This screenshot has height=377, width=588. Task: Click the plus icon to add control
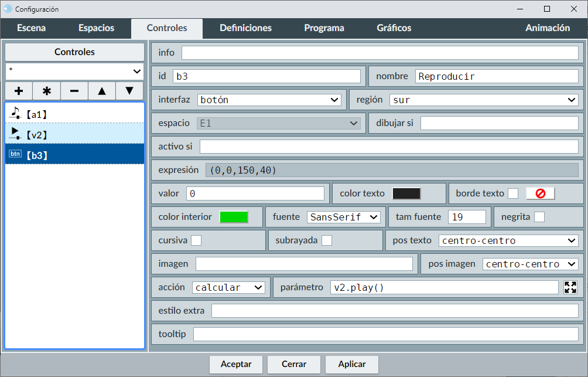point(19,91)
